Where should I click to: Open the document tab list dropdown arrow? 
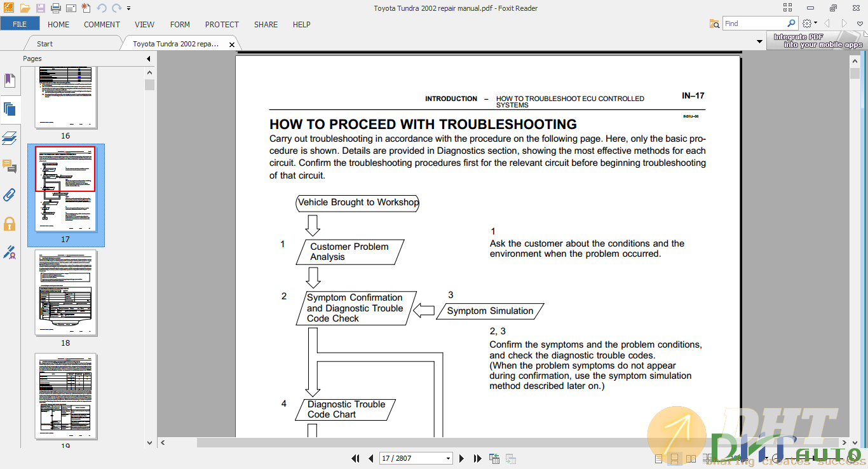(x=760, y=42)
